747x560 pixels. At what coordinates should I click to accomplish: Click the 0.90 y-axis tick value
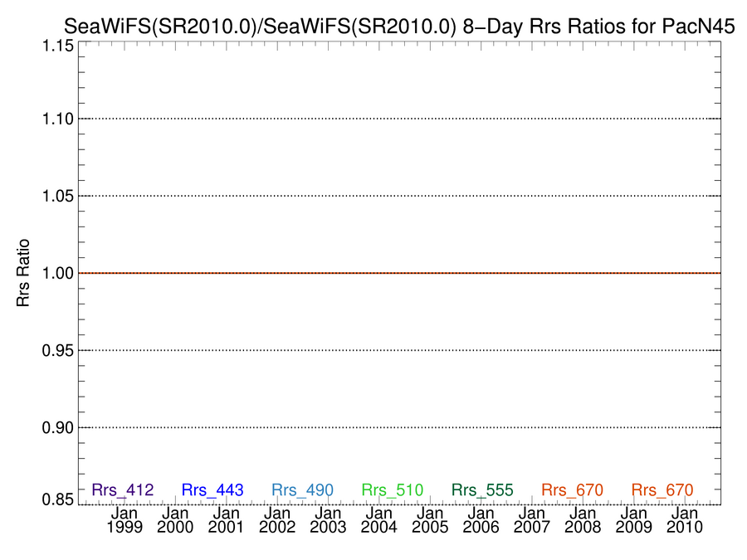[58, 427]
